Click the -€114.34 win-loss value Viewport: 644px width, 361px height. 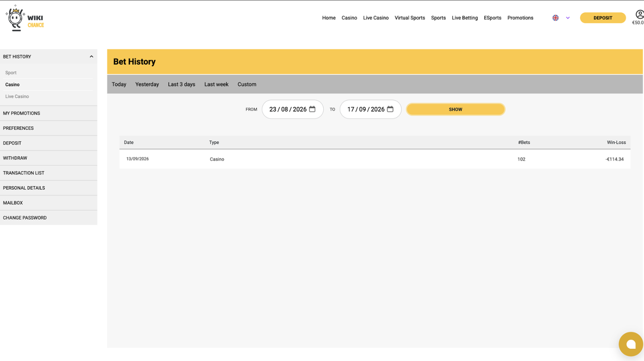point(614,159)
